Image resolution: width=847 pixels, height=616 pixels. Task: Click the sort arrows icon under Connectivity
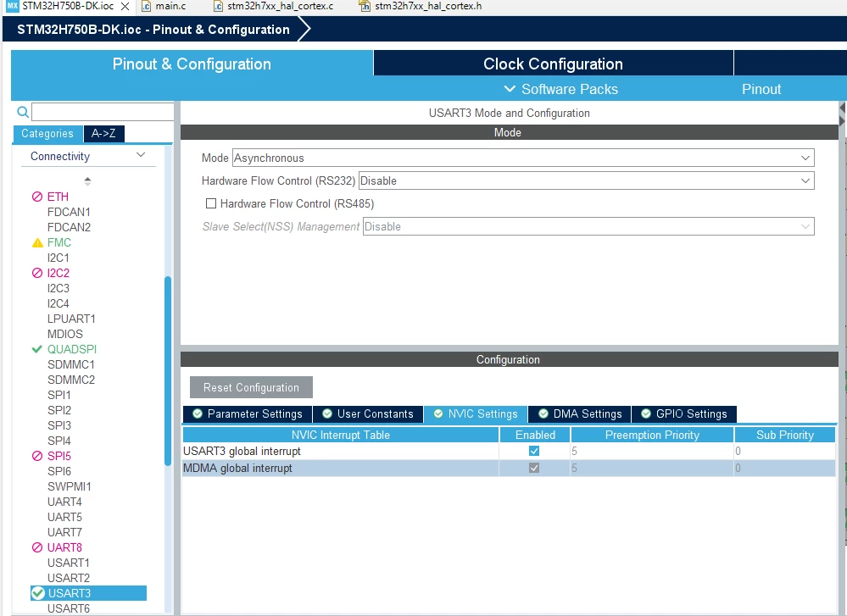(x=87, y=181)
